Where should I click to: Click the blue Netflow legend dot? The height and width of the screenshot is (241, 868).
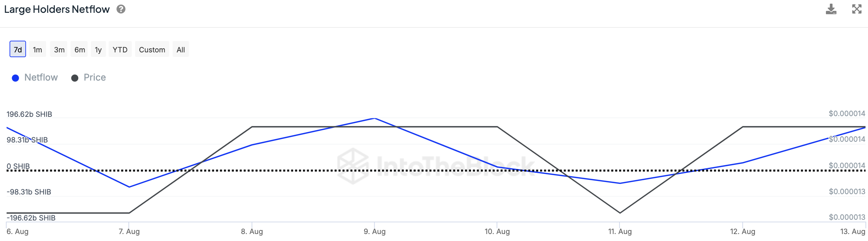tap(15, 78)
